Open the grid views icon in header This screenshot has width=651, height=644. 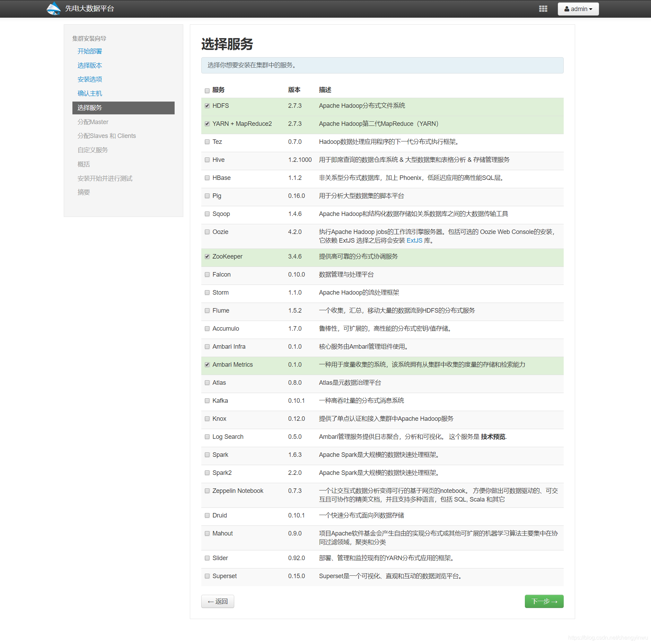543,9
